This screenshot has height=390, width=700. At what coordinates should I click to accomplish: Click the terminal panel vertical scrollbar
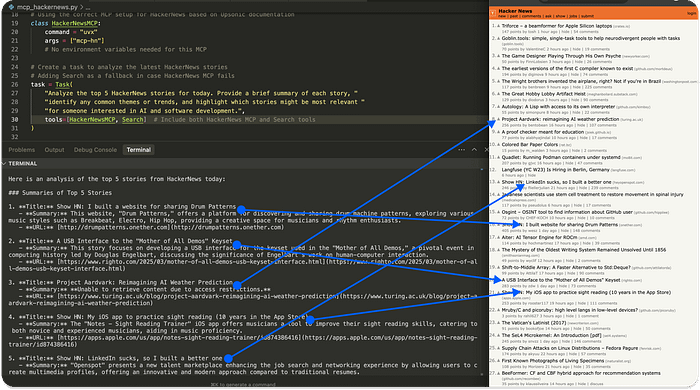[x=482, y=271]
